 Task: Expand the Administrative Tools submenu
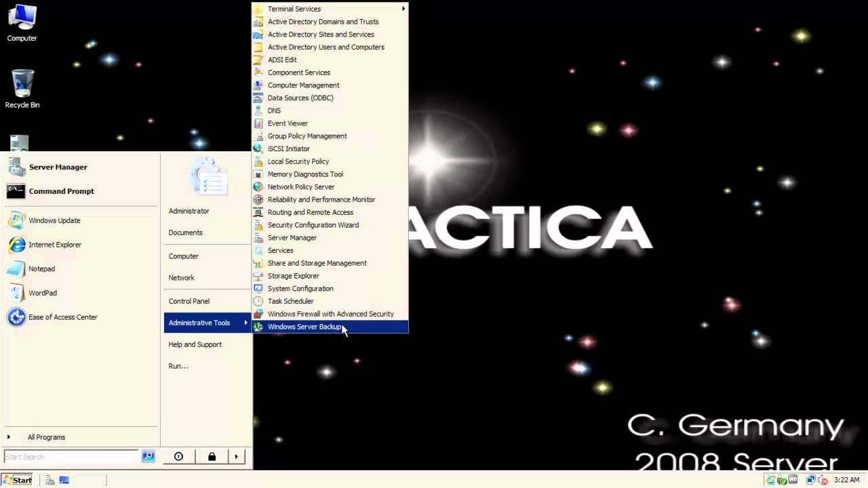208,323
